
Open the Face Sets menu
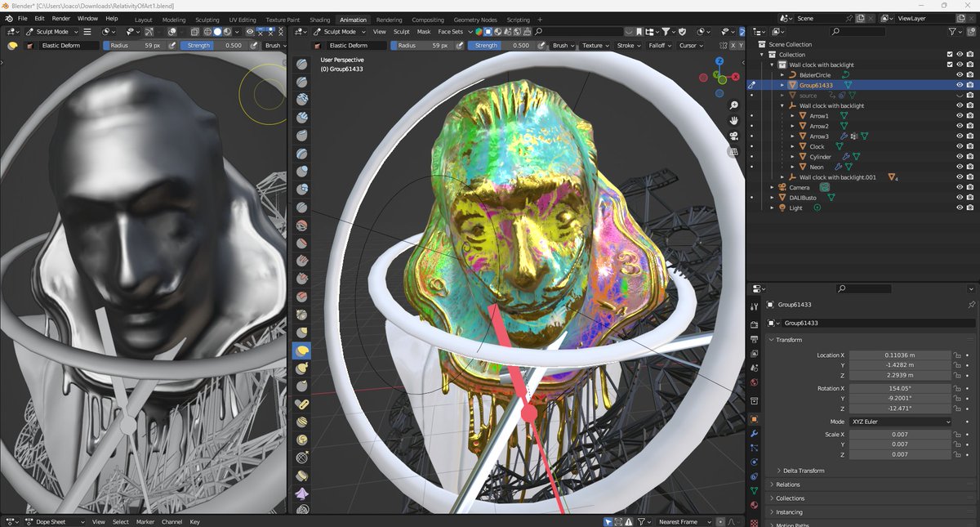[x=450, y=32]
